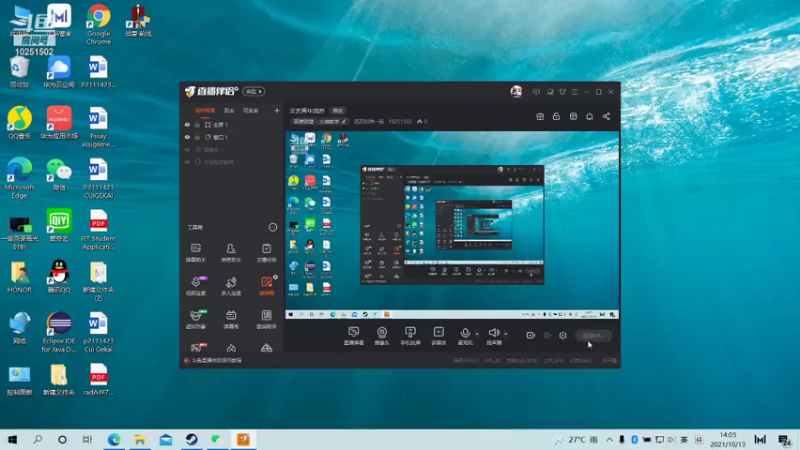Open the orange highlighted toolbox tool

pyautogui.click(x=266, y=286)
